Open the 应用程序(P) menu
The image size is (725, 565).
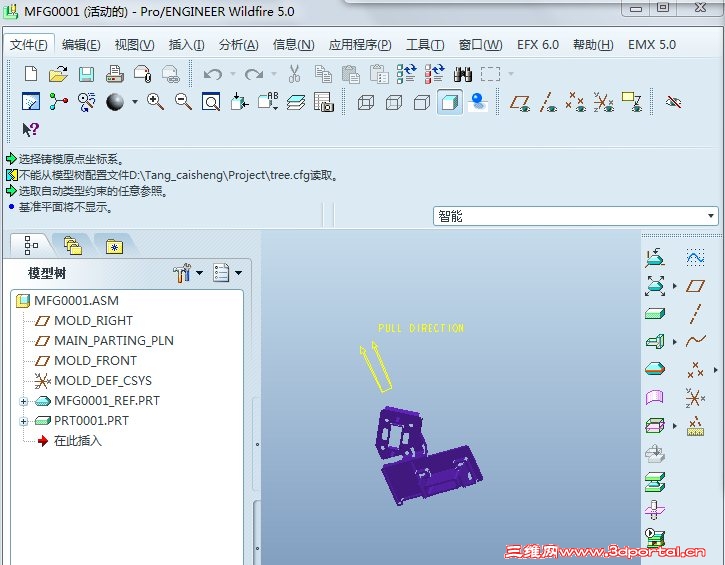coord(360,45)
